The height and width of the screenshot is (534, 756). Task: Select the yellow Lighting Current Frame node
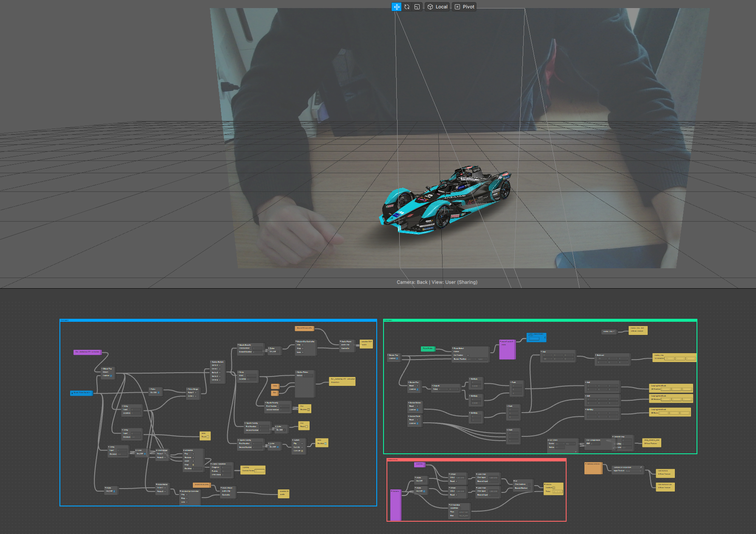(253, 470)
